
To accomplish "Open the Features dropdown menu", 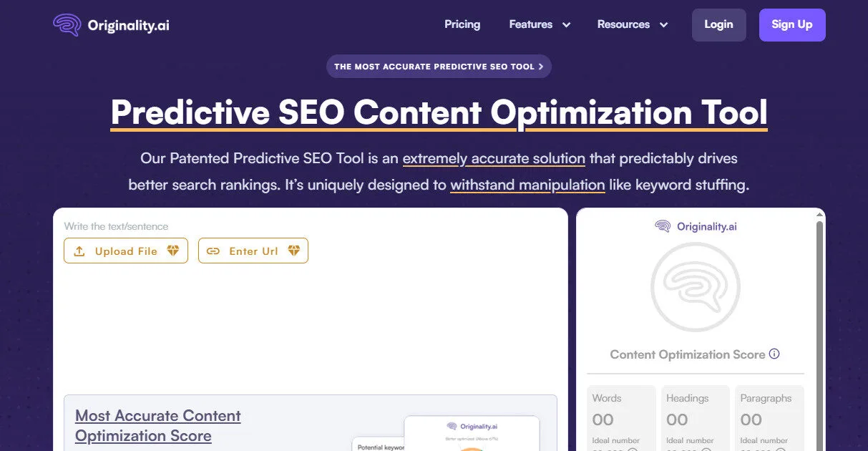I will (539, 24).
